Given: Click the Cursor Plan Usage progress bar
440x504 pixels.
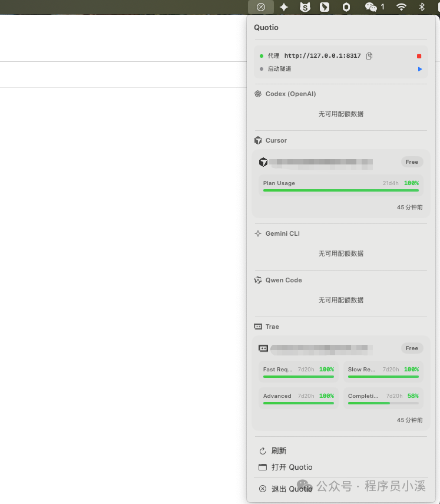Looking at the screenshot, I should [x=341, y=190].
